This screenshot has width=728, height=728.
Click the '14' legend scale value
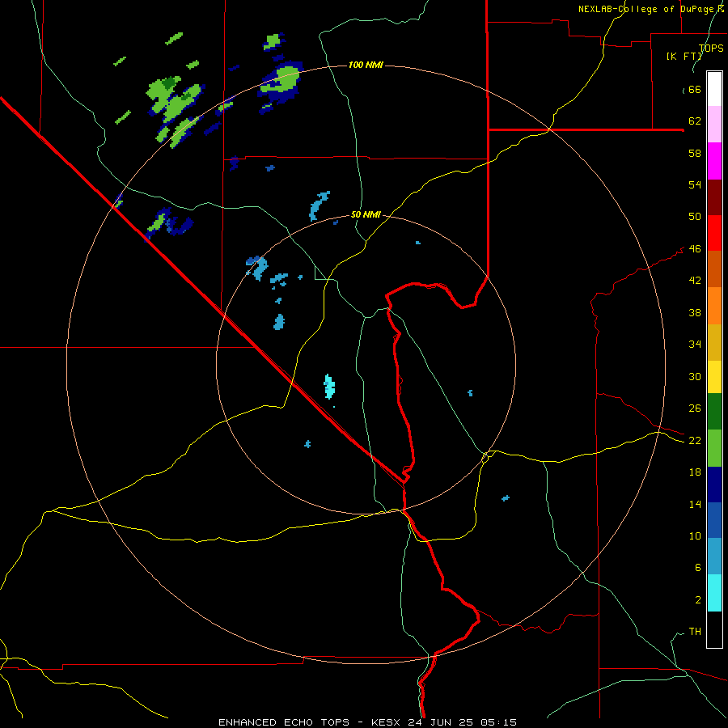(695, 504)
